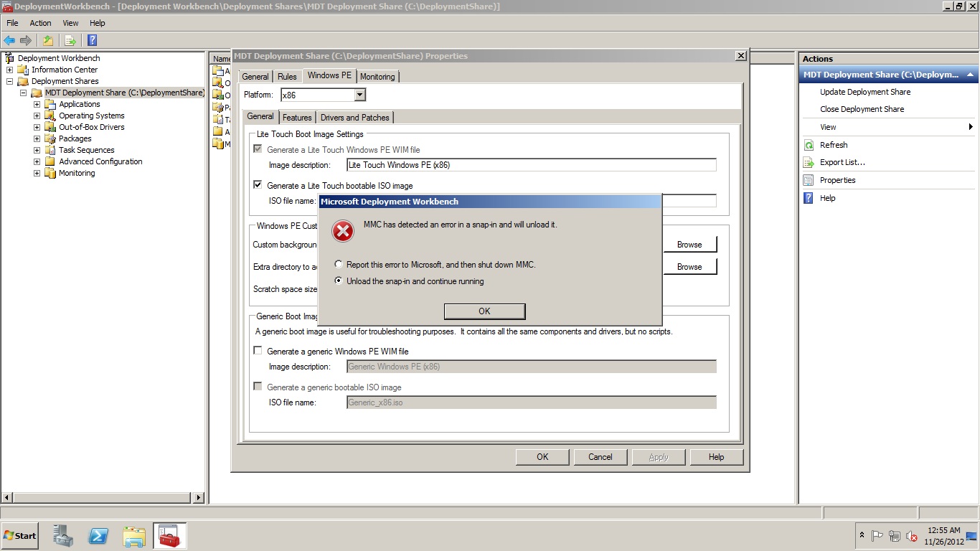Click the network tray icon
The image size is (980, 551).
coord(895,536)
